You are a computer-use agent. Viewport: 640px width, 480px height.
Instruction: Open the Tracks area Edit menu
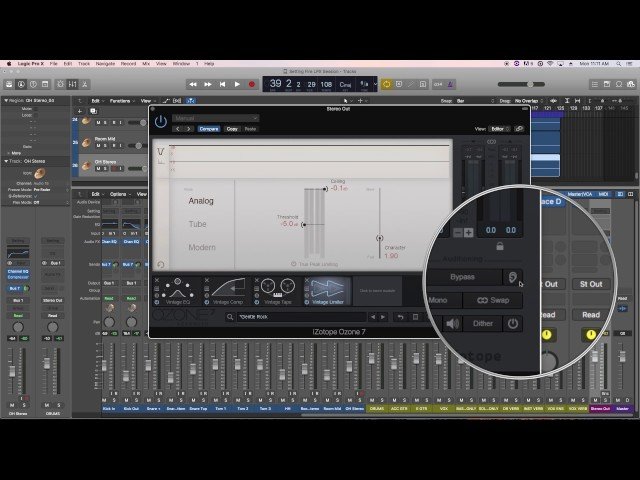pos(97,101)
